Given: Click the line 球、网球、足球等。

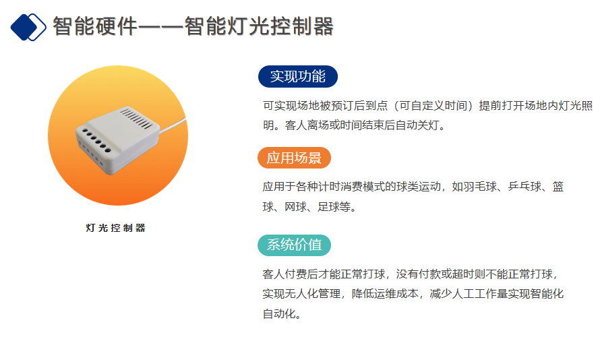Looking at the screenshot, I should tap(309, 207).
